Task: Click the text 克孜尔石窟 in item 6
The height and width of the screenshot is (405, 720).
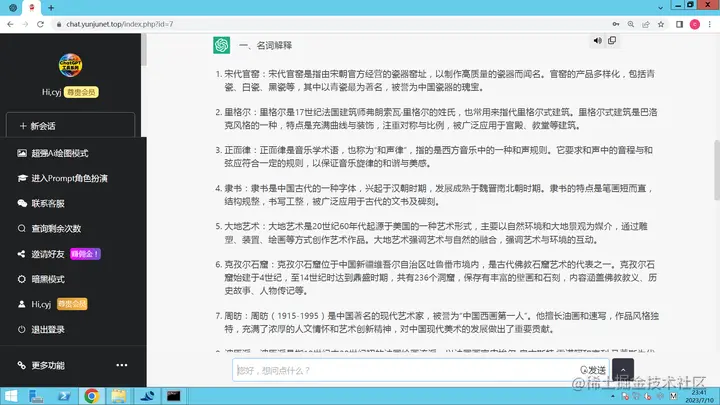Action: (x=246, y=264)
